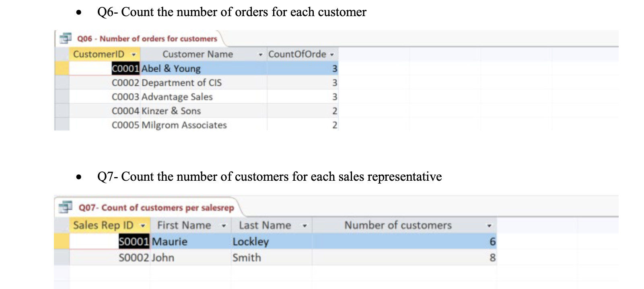Click the row selector for S0002
Image resolution: width=644 pixels, height=289 pixels.
pyautogui.click(x=62, y=258)
